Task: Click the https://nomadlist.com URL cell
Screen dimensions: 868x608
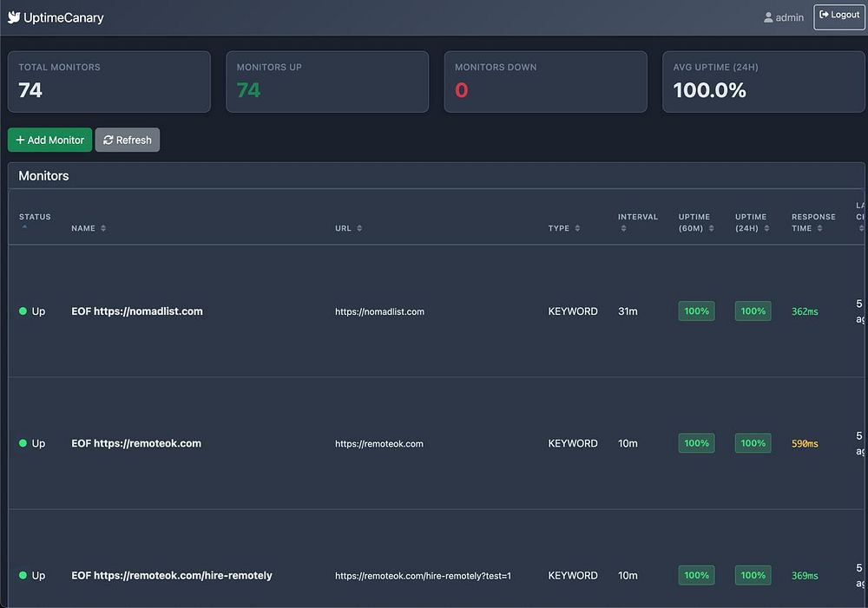Action: click(380, 312)
